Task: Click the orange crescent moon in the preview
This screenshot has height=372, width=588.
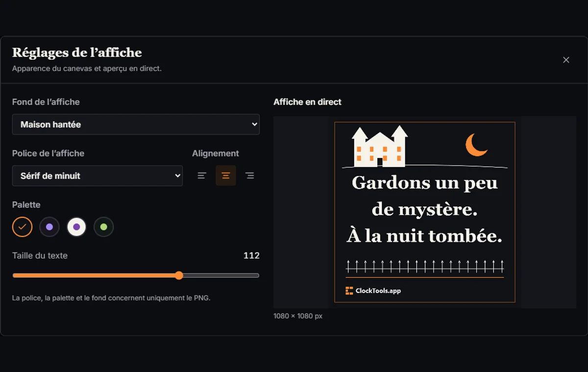Action: [476, 145]
